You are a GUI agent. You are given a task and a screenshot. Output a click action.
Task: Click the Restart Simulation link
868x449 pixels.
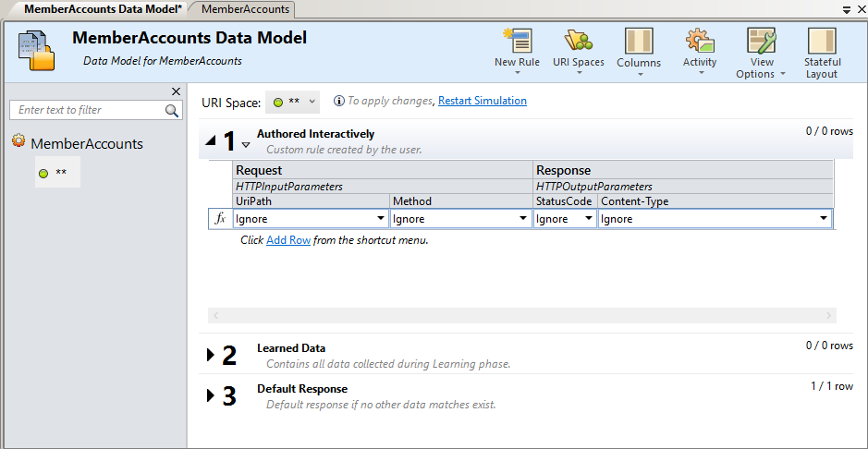482,101
